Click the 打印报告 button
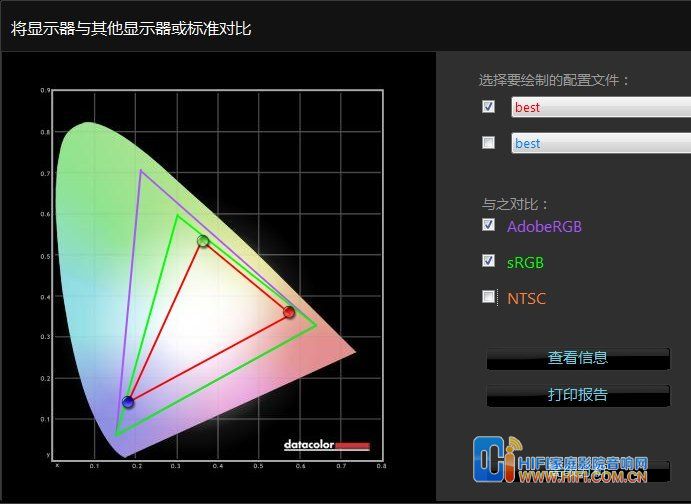 (577, 395)
